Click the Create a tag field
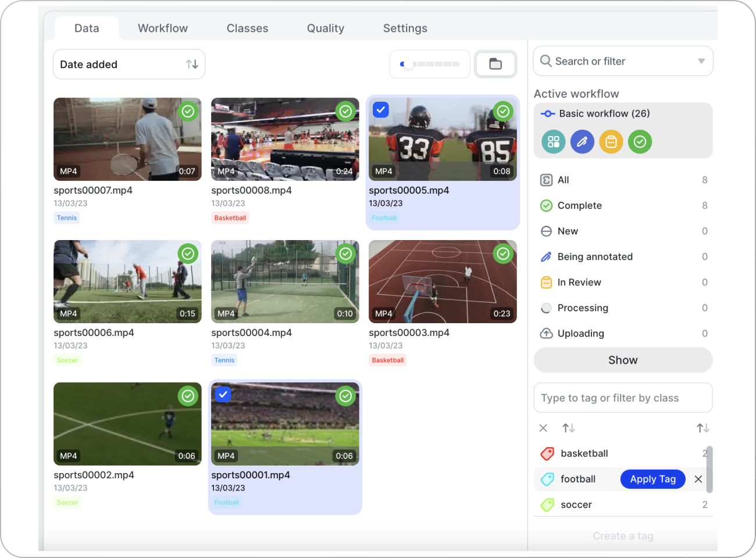 (623, 535)
